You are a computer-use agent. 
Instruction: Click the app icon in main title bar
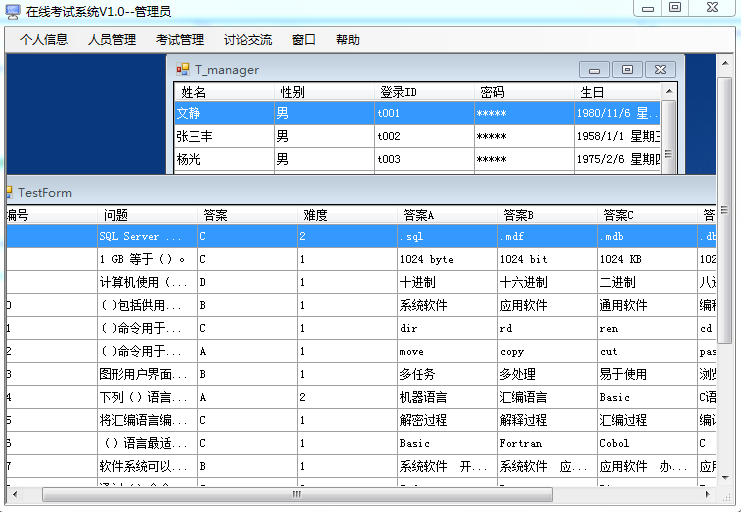coord(12,11)
